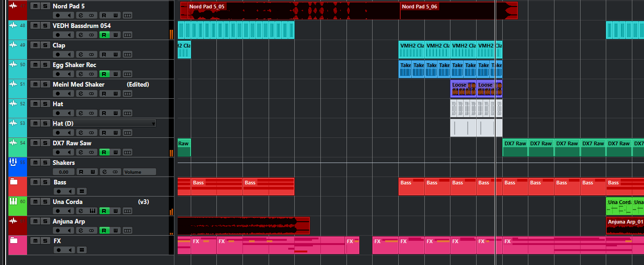Image resolution: width=644 pixels, height=265 pixels.
Task: Select the Shakers track name
Action: [63, 163]
